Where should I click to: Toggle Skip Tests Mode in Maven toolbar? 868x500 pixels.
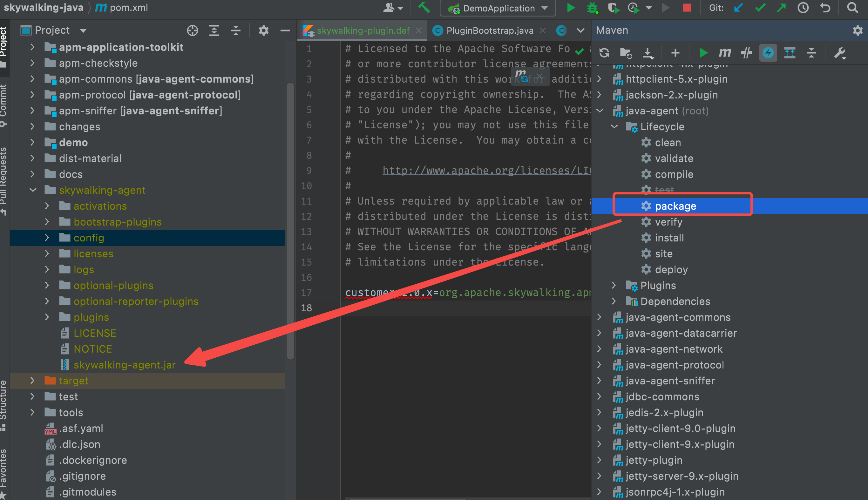(768, 52)
